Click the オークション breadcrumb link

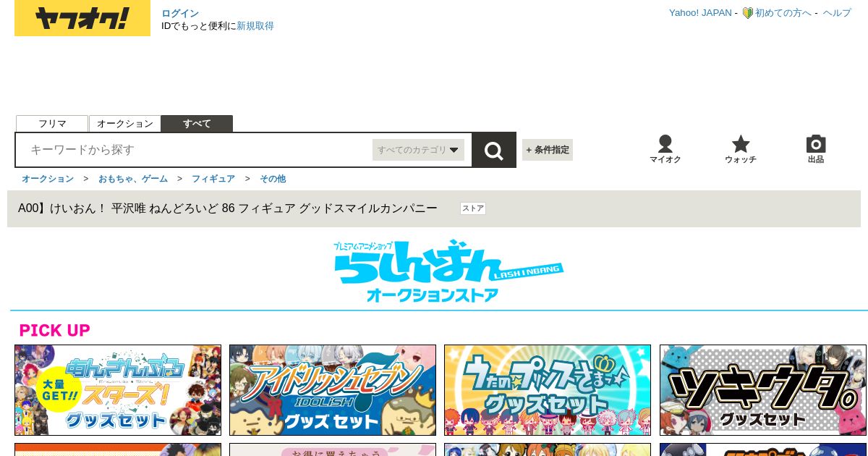(x=48, y=179)
